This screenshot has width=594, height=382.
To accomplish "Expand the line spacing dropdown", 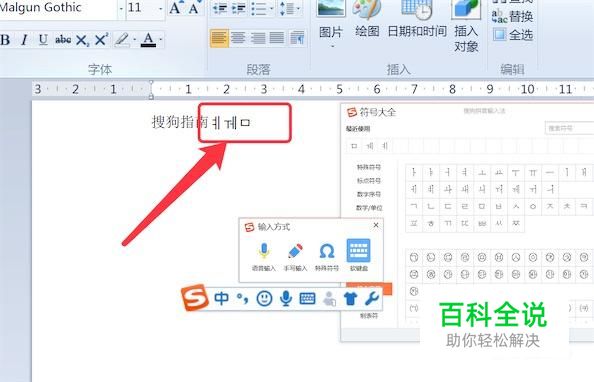I will point(299,8).
